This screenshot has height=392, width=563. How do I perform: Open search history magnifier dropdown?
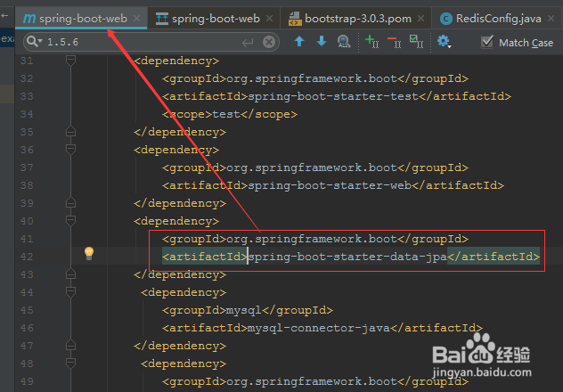[34, 42]
